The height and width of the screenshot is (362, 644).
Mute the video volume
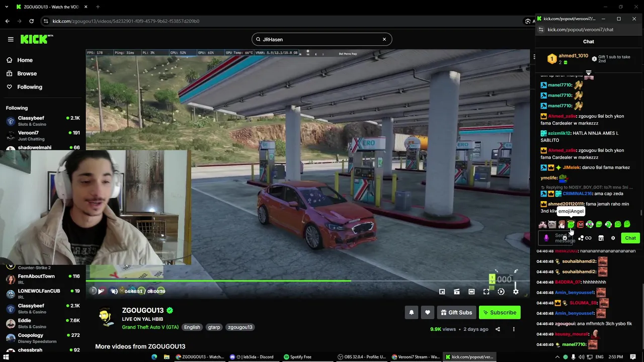114,291
